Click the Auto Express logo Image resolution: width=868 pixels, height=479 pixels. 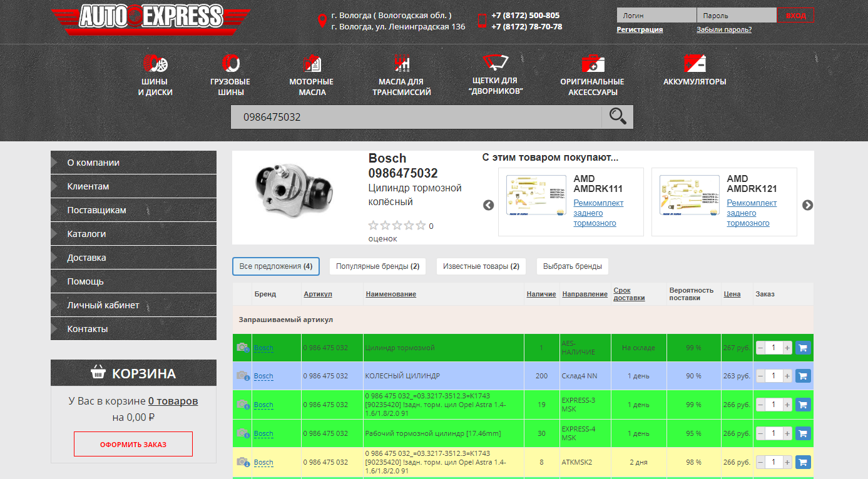coord(151,19)
